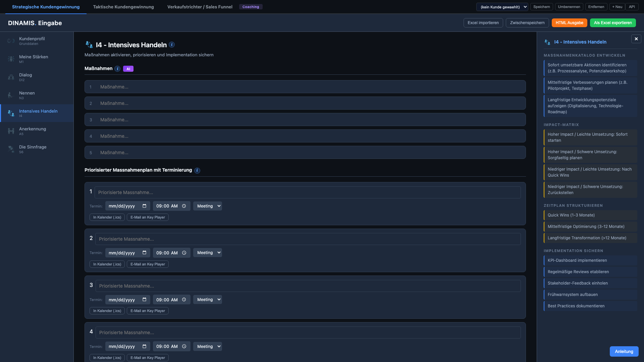Expand the Meeting dropdown for priority measure 1
This screenshot has width=644, height=362.
pyautogui.click(x=207, y=206)
